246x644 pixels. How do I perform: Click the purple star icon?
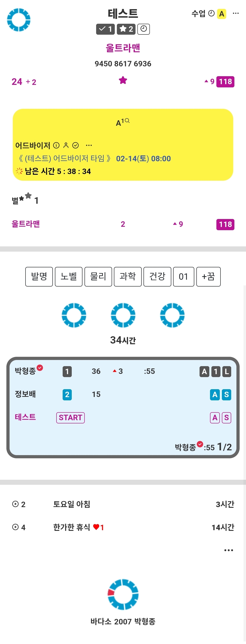pos(123,81)
